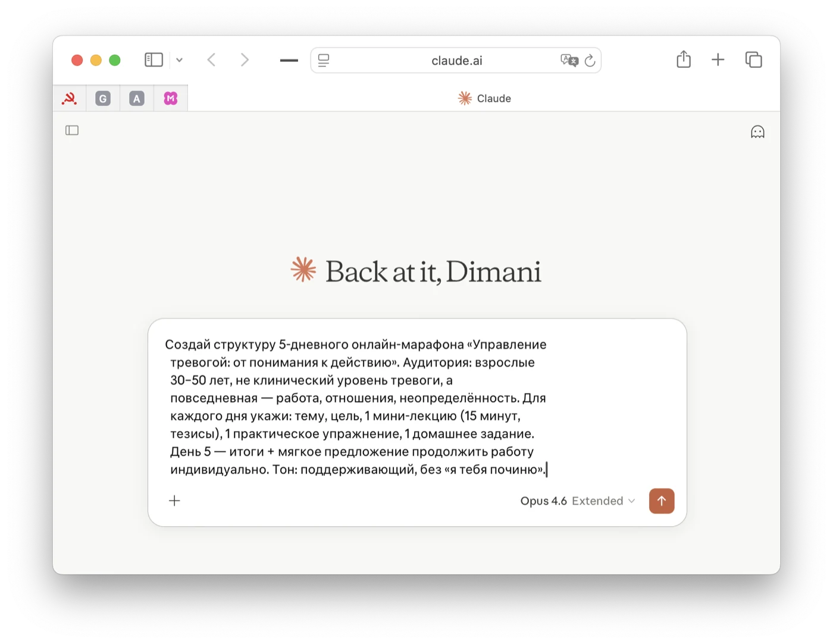The width and height of the screenshot is (833, 644).
Task: Minimize the window with yellow button
Action: [x=96, y=60]
